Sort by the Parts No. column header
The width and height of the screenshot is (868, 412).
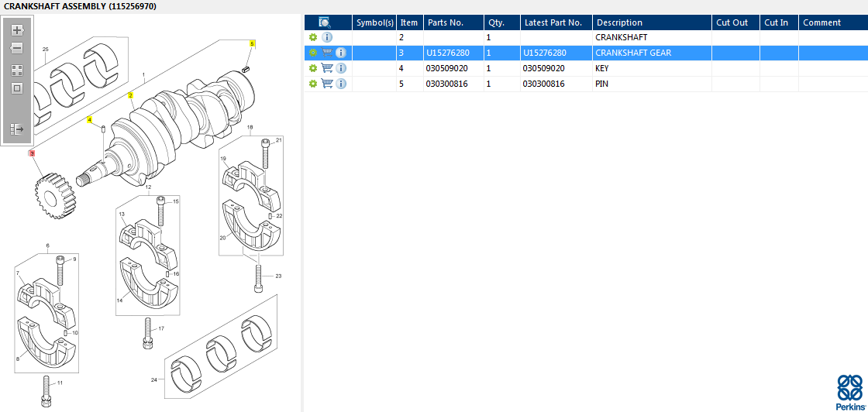[453, 22]
